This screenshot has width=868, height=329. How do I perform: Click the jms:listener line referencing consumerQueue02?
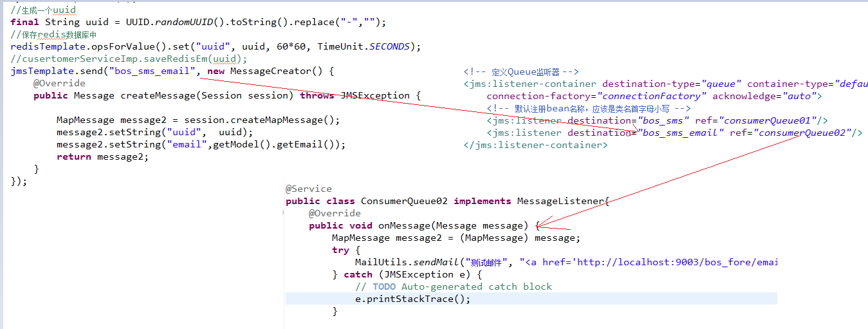click(674, 133)
